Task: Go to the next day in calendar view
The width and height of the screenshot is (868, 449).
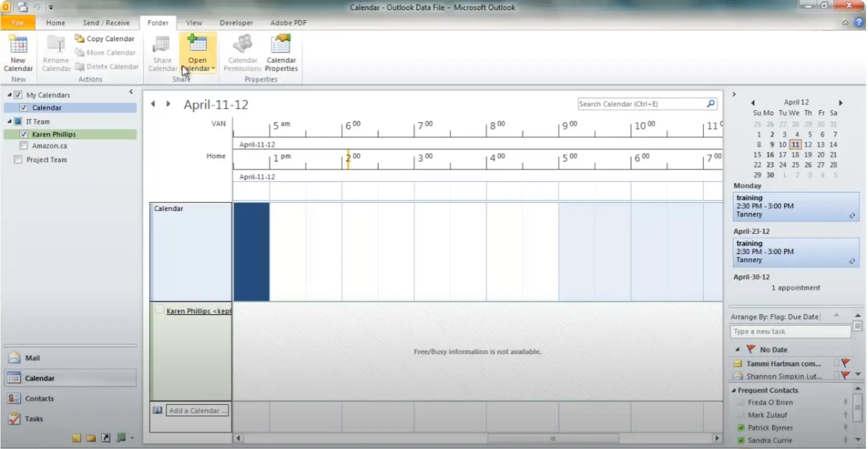Action: click(x=168, y=104)
